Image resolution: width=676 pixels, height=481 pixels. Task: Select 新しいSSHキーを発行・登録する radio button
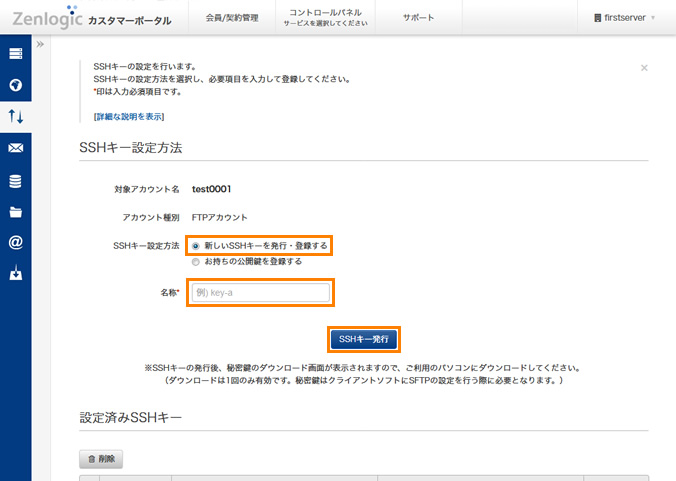[x=196, y=246]
